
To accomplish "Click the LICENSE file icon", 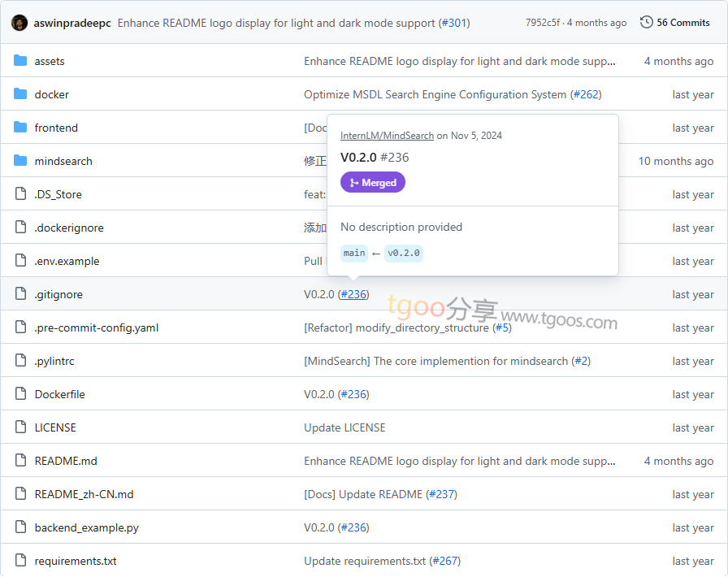I will pos(20,427).
